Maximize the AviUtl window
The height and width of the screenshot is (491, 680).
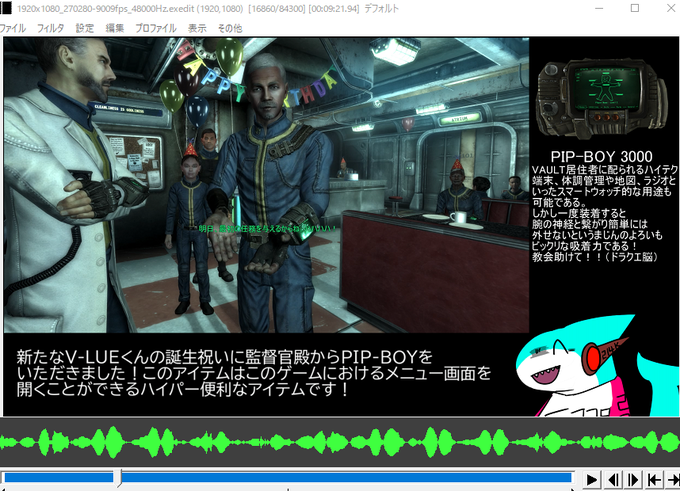634,8
